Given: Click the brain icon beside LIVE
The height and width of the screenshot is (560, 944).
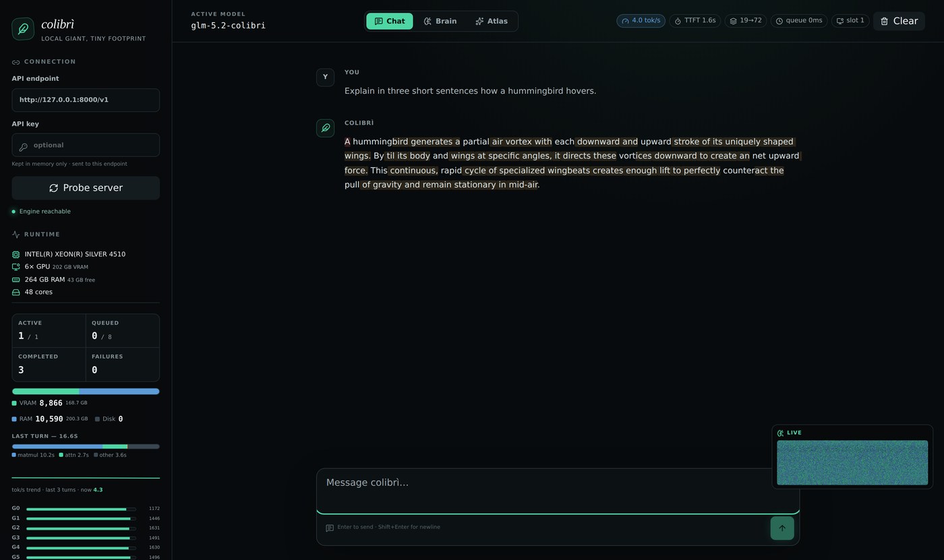Looking at the screenshot, I should click(781, 433).
